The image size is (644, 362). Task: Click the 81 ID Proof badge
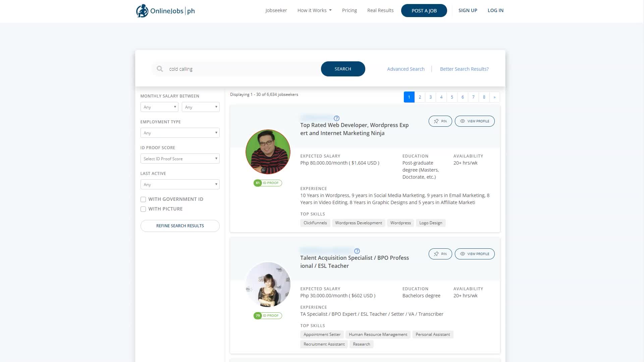point(268,183)
